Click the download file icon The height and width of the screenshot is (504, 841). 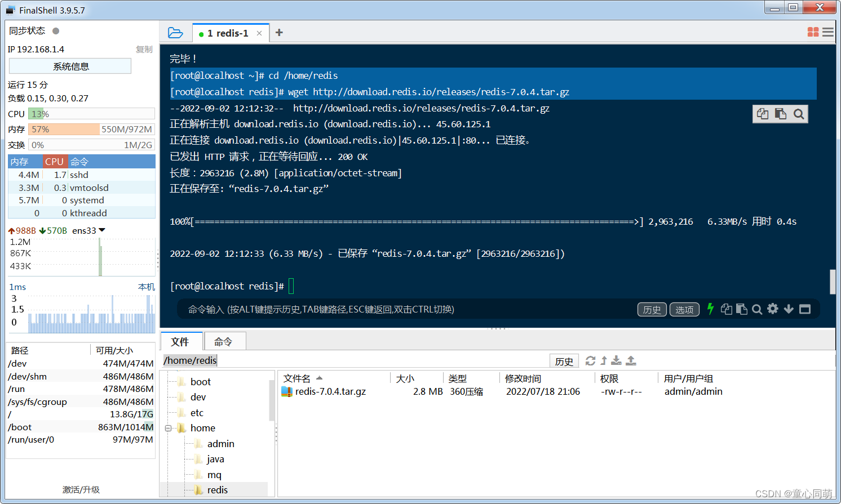[x=617, y=360]
